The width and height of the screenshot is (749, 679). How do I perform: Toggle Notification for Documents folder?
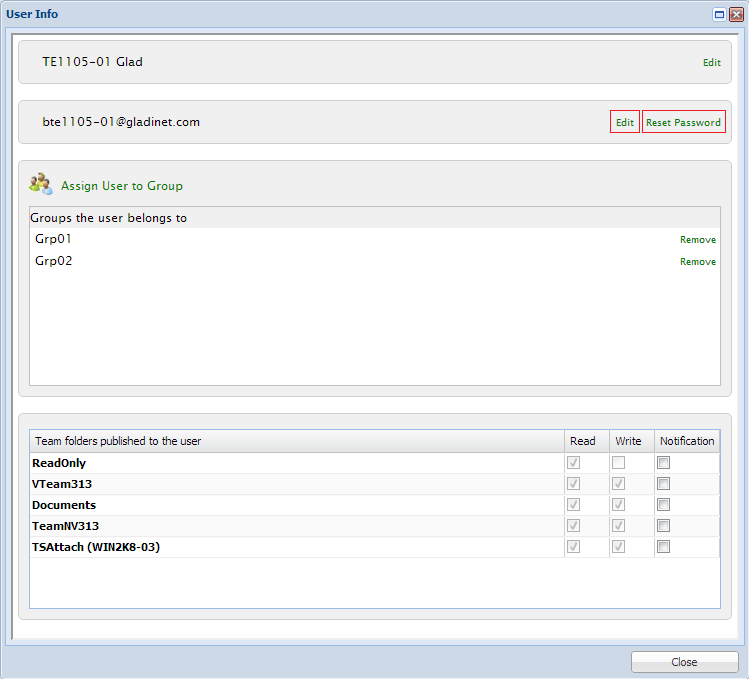tap(663, 505)
